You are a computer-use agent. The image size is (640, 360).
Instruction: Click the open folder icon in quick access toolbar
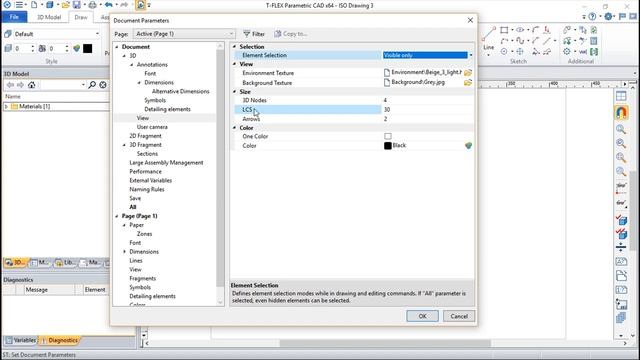[x=65, y=5]
